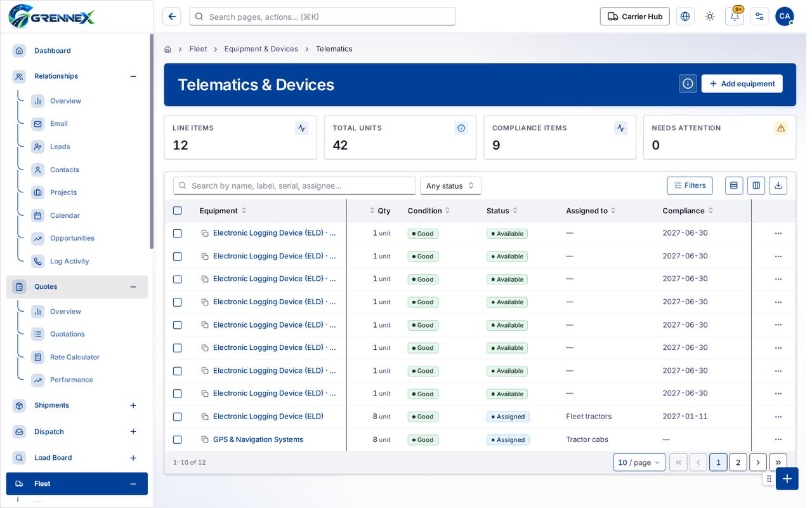Viewport: 812px width, 508px height.
Task: Go to page 2 of the table
Action: point(738,462)
